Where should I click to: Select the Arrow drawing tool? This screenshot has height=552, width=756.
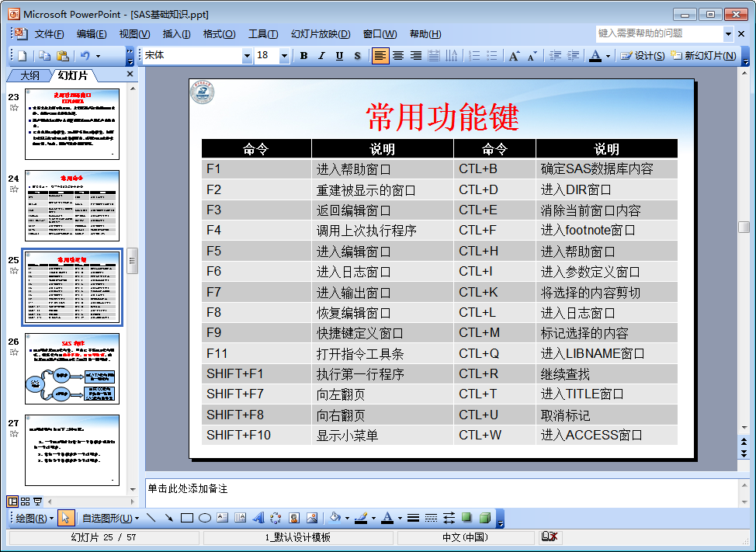click(x=168, y=519)
